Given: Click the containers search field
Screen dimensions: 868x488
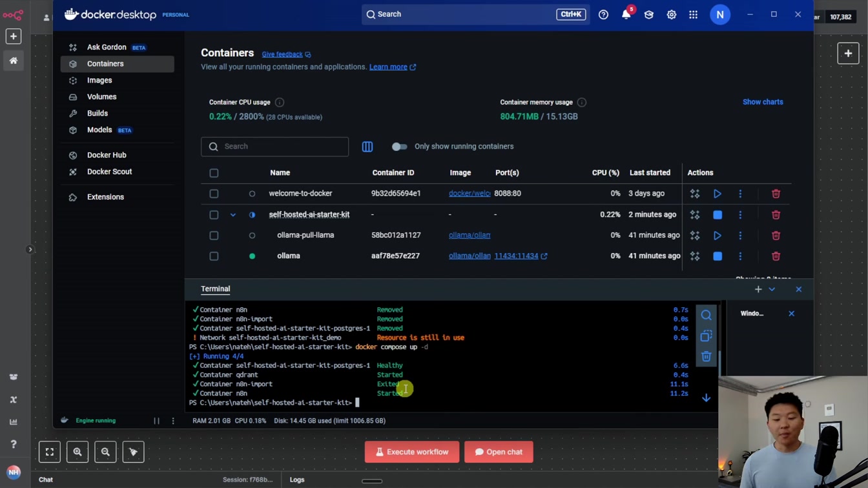Looking at the screenshot, I should point(274,147).
